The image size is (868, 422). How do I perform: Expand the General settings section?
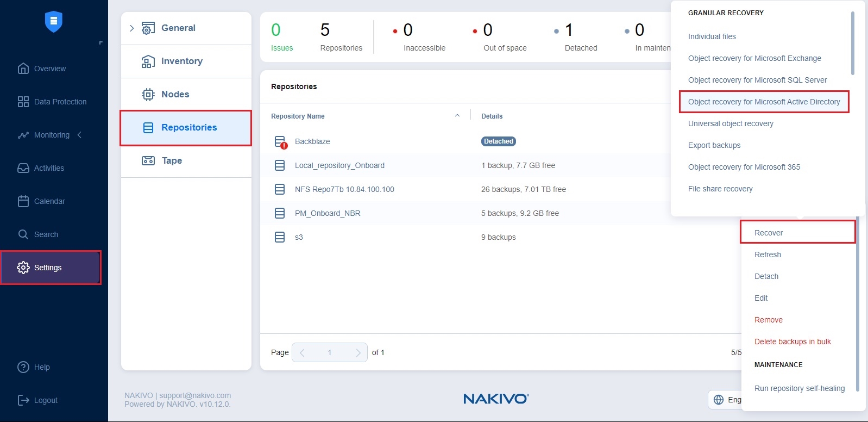point(131,28)
